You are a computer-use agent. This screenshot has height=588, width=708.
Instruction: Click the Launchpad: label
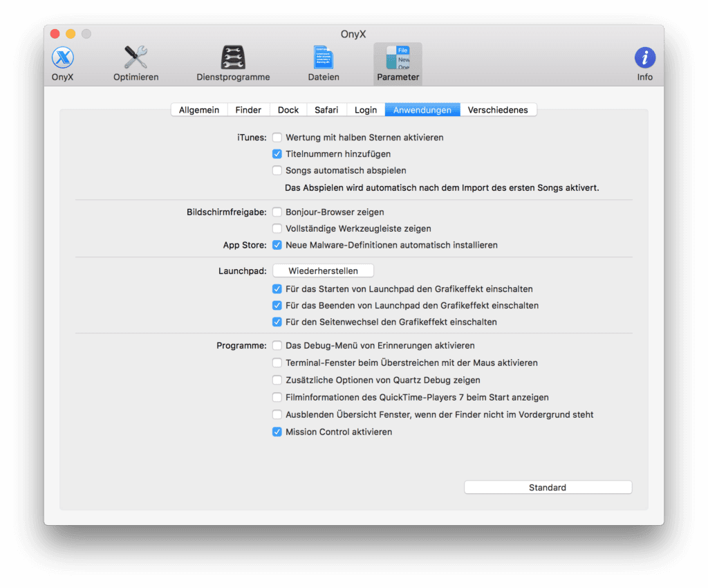243,271
